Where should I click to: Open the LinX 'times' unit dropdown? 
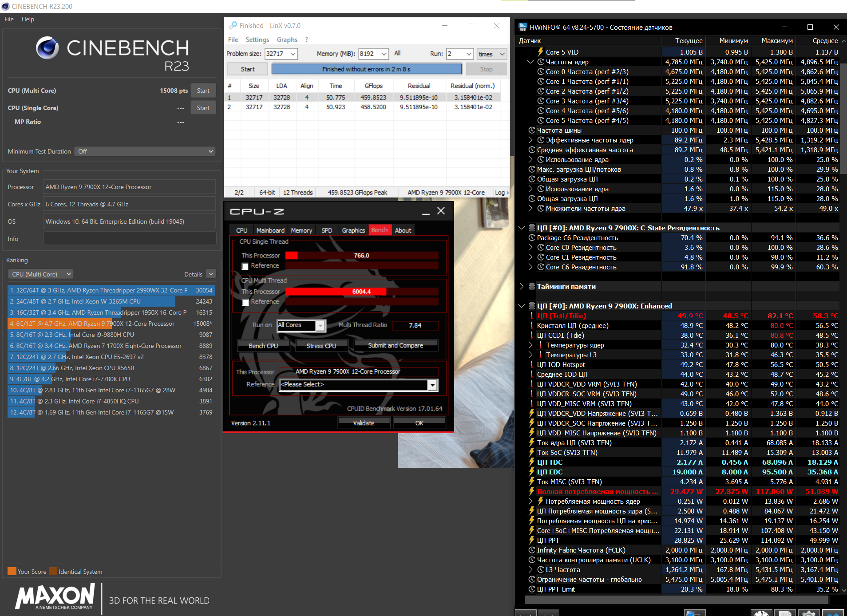[492, 54]
